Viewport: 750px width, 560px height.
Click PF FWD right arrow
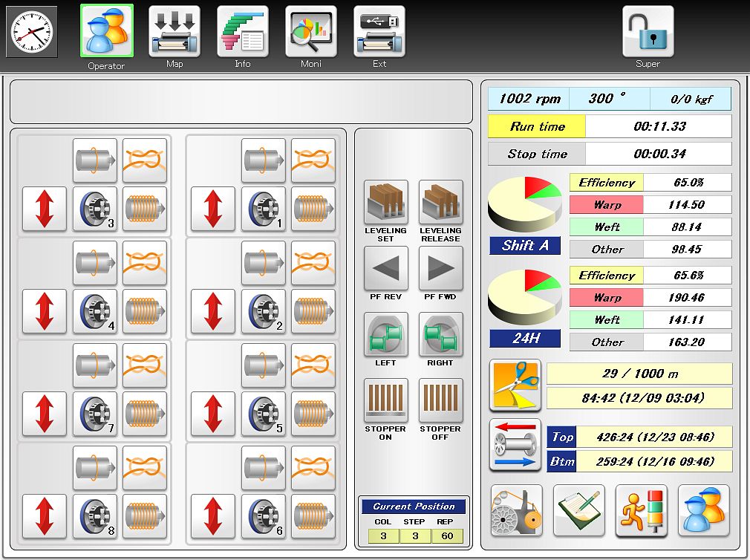[x=440, y=268]
